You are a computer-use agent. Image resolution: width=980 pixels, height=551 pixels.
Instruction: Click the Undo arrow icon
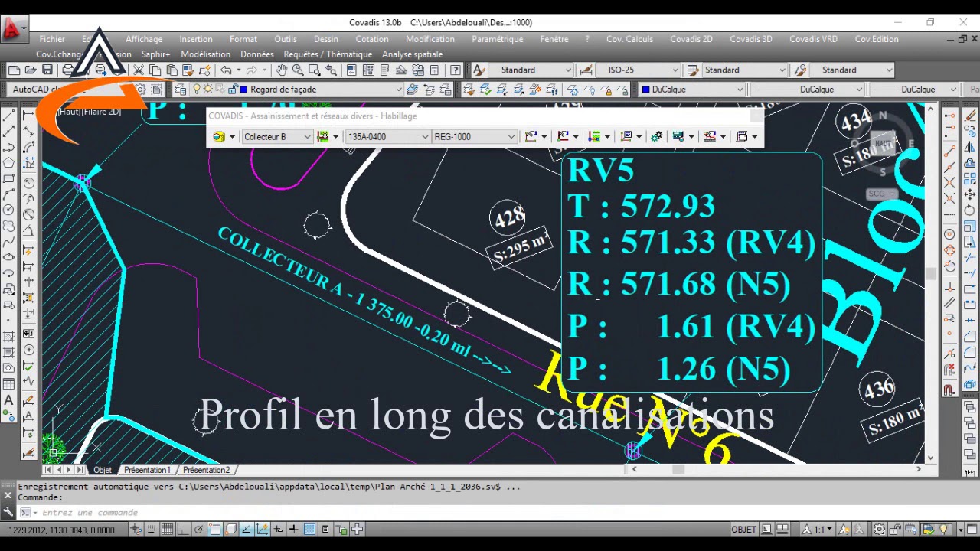point(226,70)
